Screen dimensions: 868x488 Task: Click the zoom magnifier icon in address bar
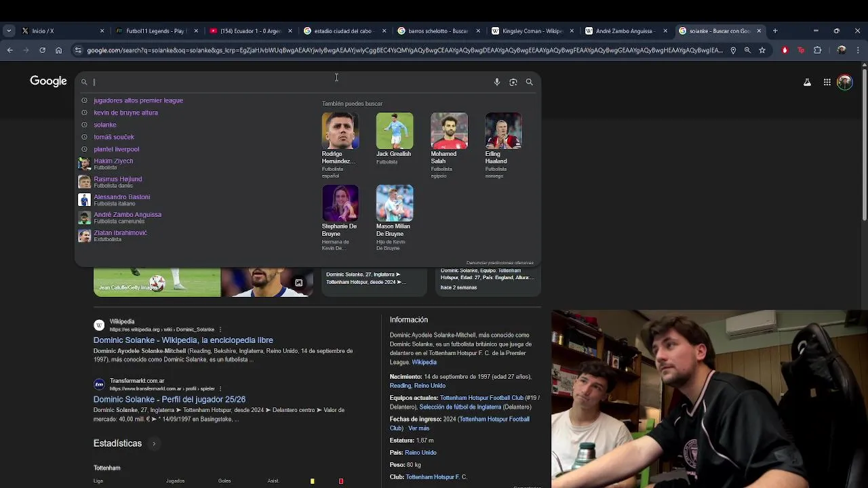(747, 50)
